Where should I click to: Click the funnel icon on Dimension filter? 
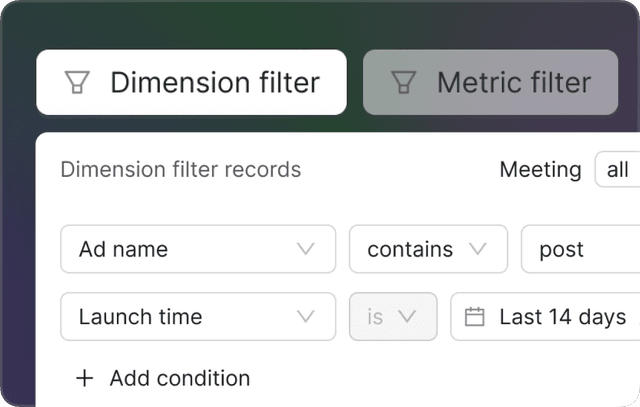(x=77, y=83)
